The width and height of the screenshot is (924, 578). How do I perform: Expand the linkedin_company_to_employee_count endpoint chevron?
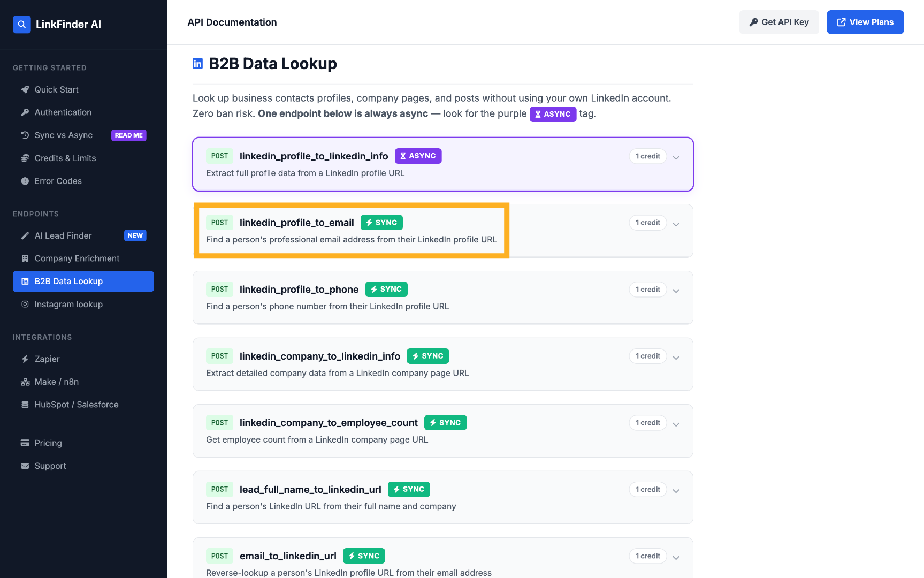tap(676, 424)
